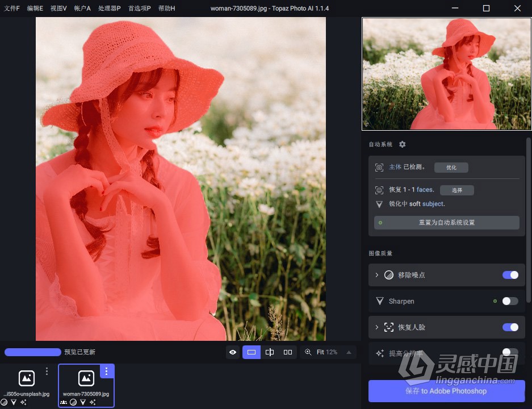
Task: Click the sharpen triangle icon beside 锐化中
Action: pos(379,204)
